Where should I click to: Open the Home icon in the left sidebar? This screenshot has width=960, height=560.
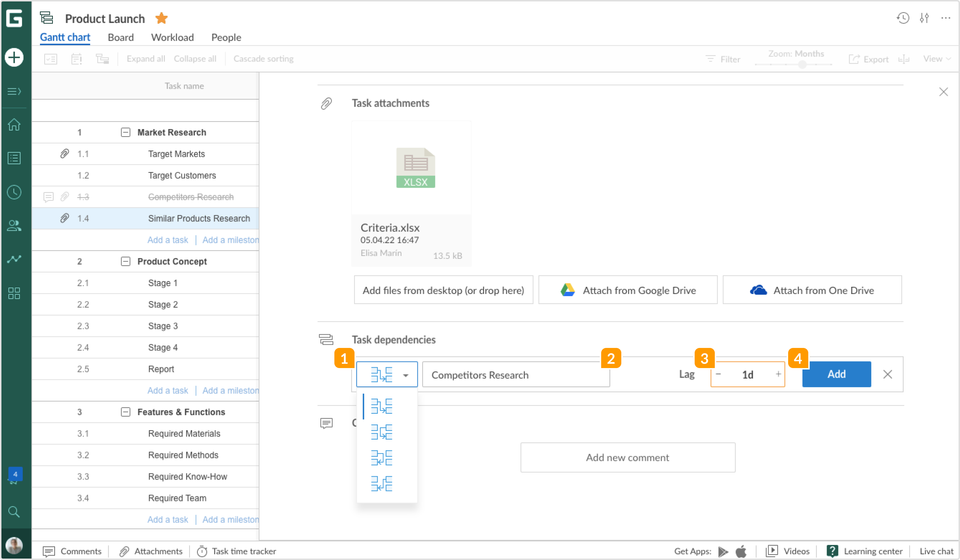(14, 125)
